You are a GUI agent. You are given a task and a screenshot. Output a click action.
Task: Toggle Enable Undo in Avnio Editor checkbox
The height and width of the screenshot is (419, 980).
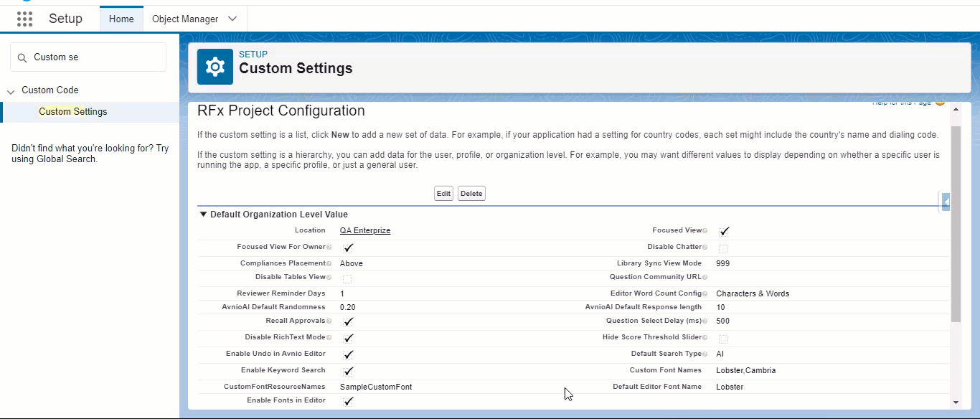click(348, 354)
